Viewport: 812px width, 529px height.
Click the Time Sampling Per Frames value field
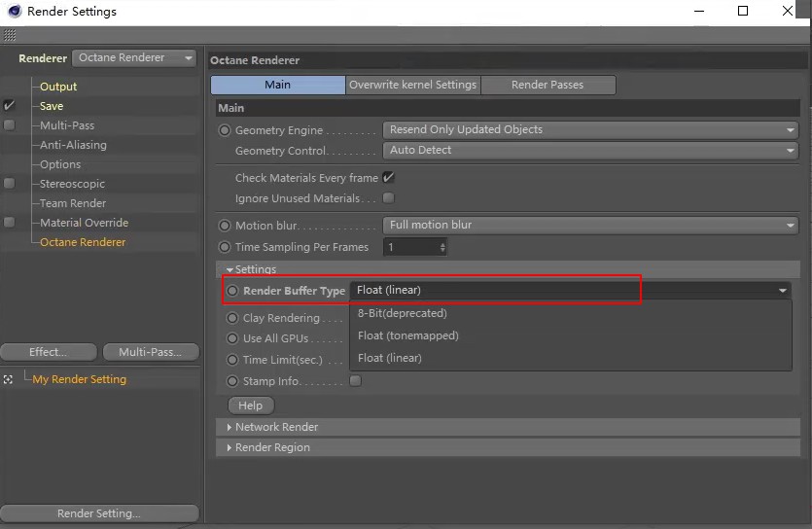pos(414,247)
